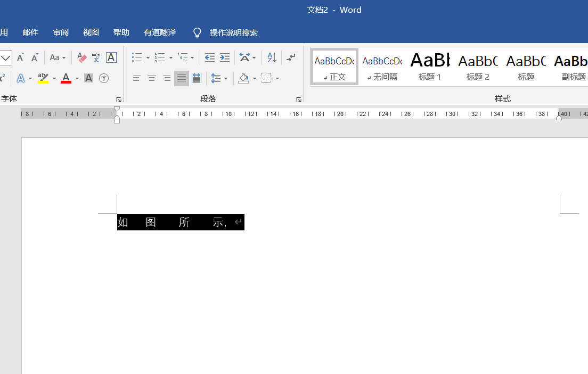This screenshot has width=588, height=374.
Task: Apply 标题 2 style
Action: click(478, 67)
